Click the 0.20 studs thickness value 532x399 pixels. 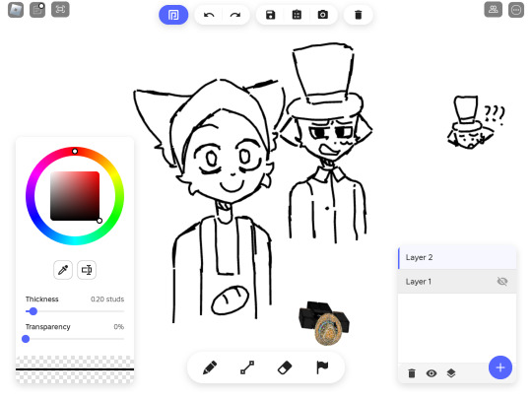[107, 299]
